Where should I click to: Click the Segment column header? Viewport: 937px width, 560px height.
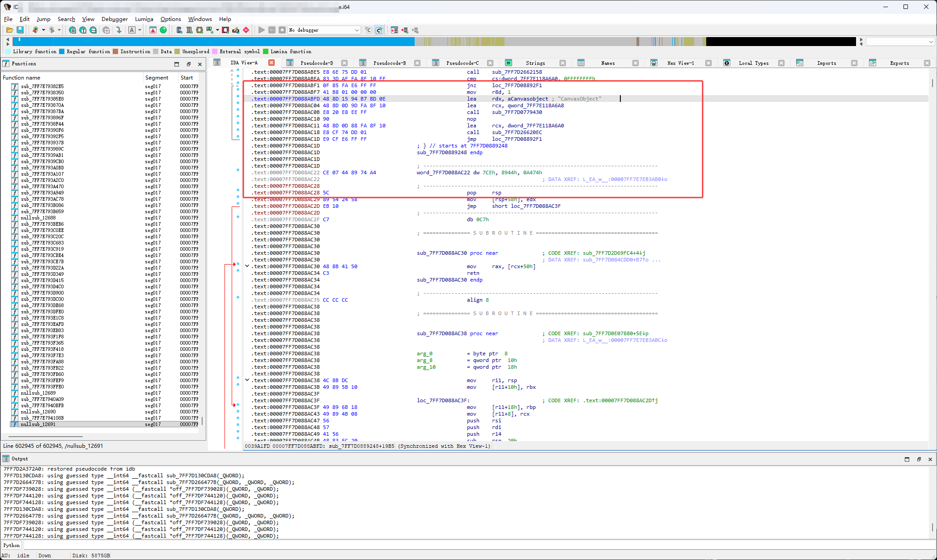(157, 77)
